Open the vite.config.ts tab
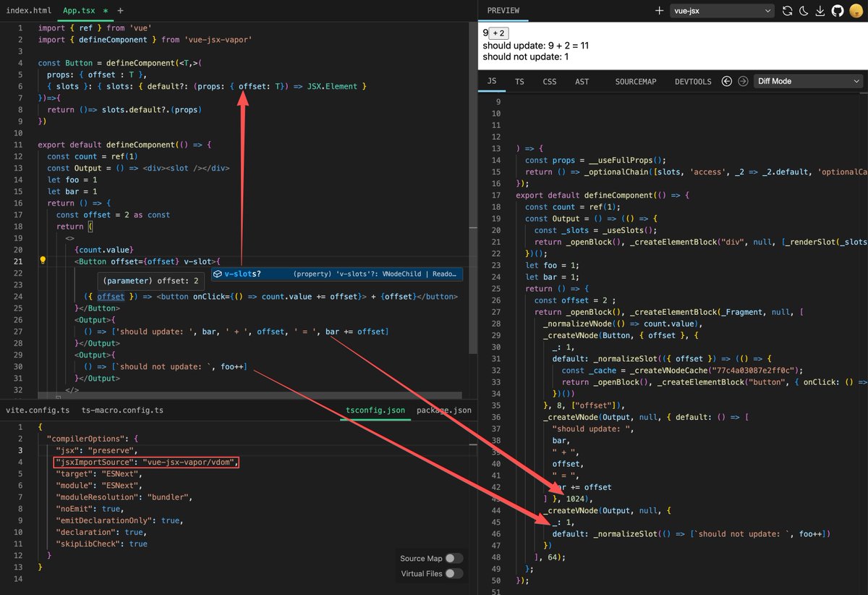Viewport: 868px width, 595px height. pos(38,410)
